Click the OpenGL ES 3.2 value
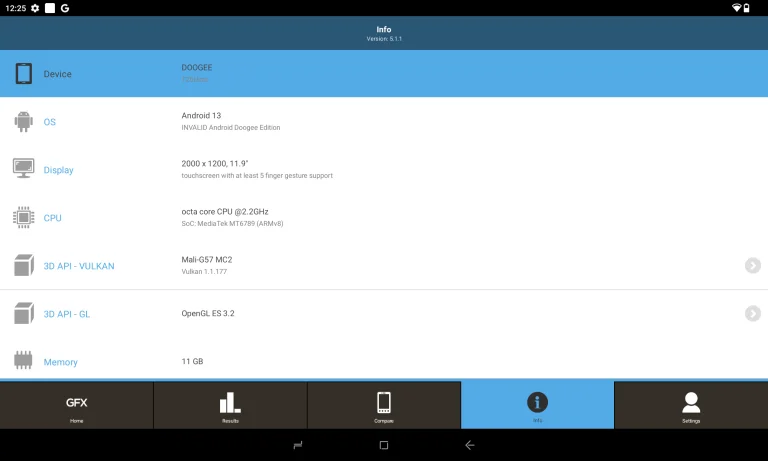Viewport: 768px width, 461px height. click(208, 314)
